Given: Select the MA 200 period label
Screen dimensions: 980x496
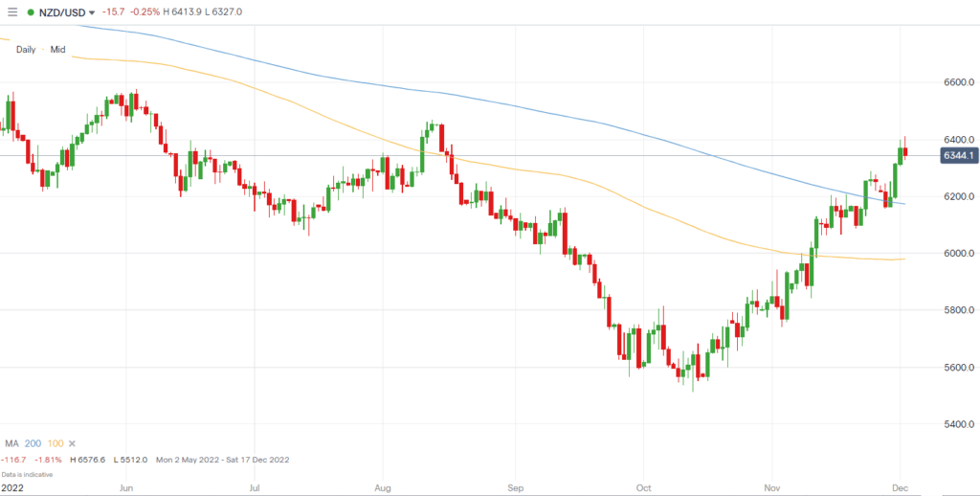Looking at the screenshot, I should [x=33, y=443].
